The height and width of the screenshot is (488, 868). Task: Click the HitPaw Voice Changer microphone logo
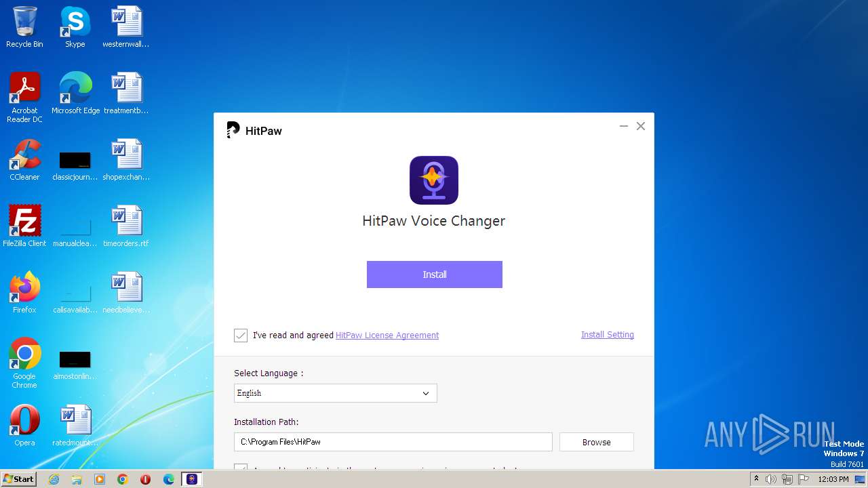[x=434, y=180]
